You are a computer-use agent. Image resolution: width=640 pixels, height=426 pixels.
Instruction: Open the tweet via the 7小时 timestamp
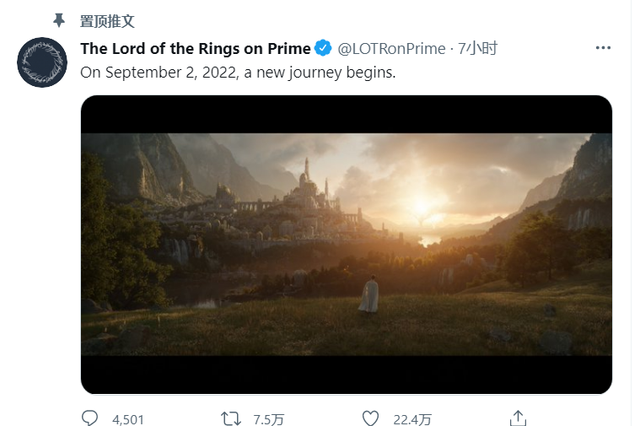(478, 48)
